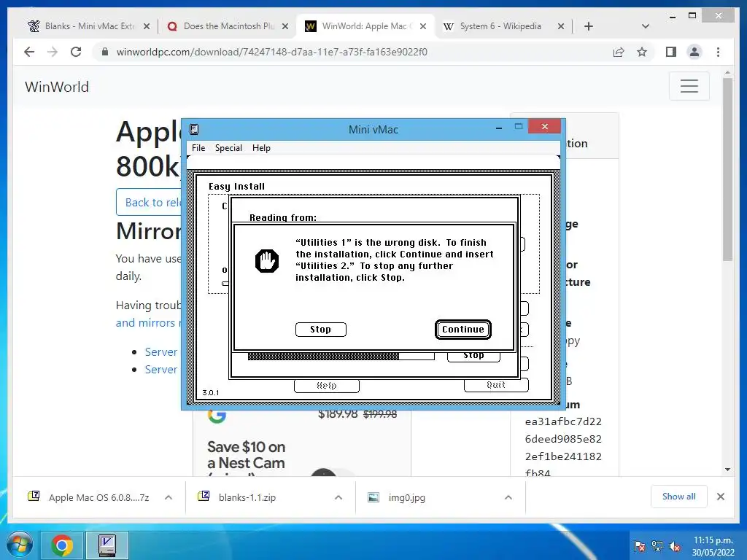Viewport: 747px width, 560px height.
Task: Click the WinWorld site logo text
Action: pos(57,87)
